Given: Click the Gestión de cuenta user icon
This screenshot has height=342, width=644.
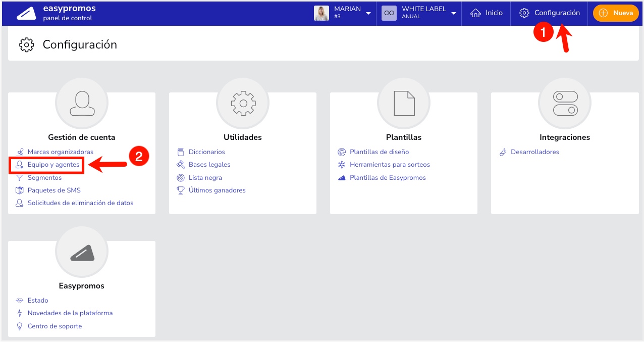Looking at the screenshot, I should click(x=81, y=103).
